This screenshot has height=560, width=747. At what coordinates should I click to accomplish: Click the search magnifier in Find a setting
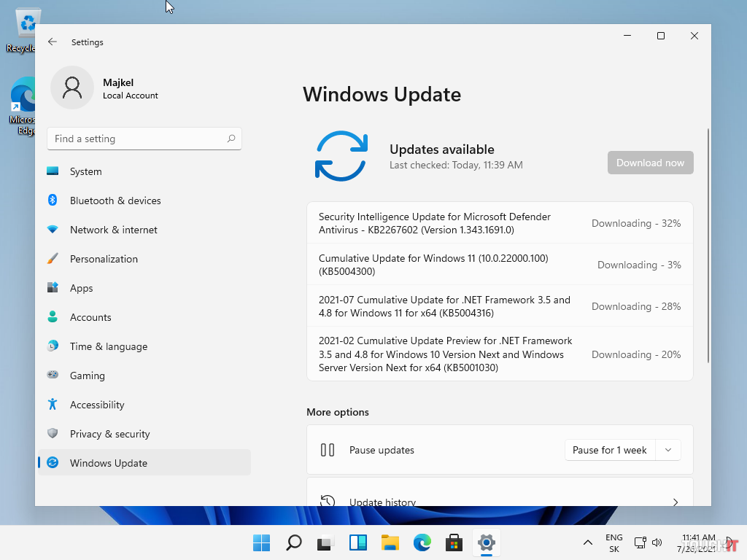231,139
